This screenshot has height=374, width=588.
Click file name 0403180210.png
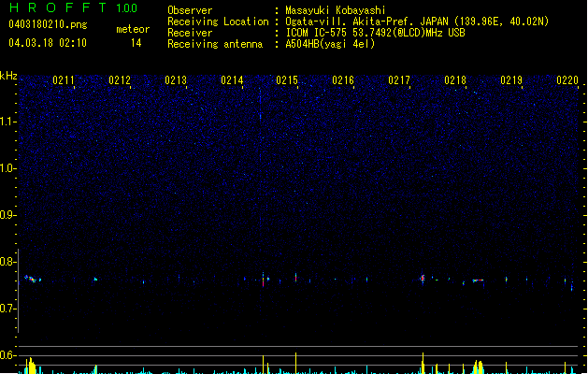coord(48,24)
